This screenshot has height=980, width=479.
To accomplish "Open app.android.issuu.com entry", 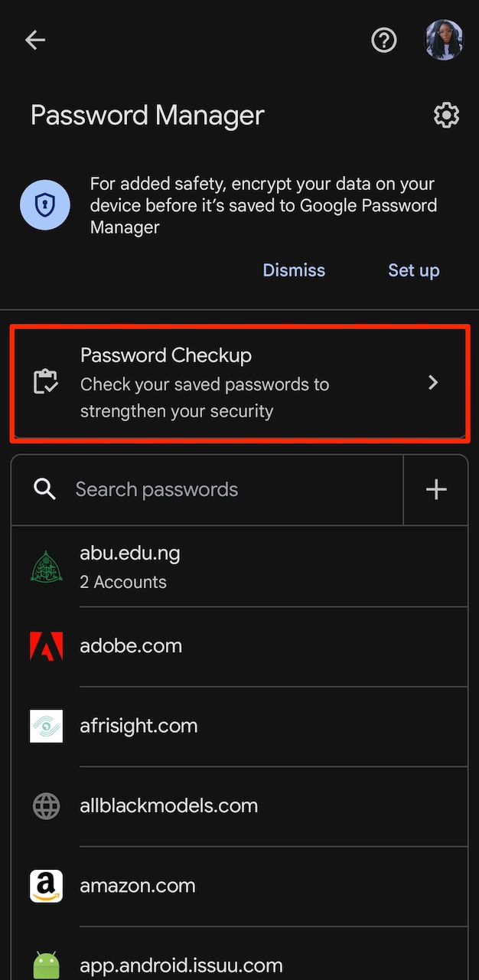I will [230, 965].
